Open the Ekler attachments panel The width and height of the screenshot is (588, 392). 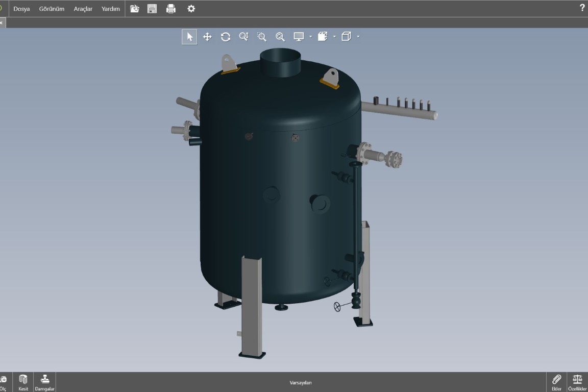pyautogui.click(x=556, y=383)
